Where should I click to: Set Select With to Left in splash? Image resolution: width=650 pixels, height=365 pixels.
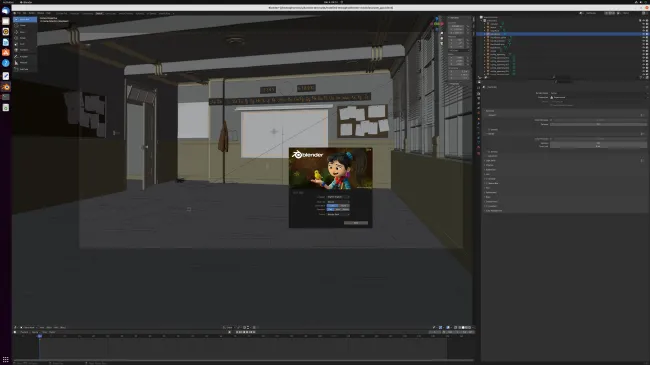[332, 205]
